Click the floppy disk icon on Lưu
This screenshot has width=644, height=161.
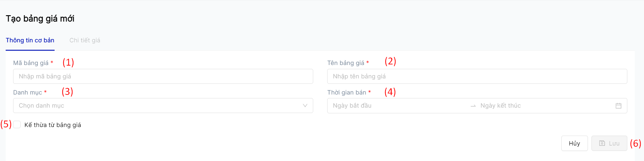[x=602, y=143]
